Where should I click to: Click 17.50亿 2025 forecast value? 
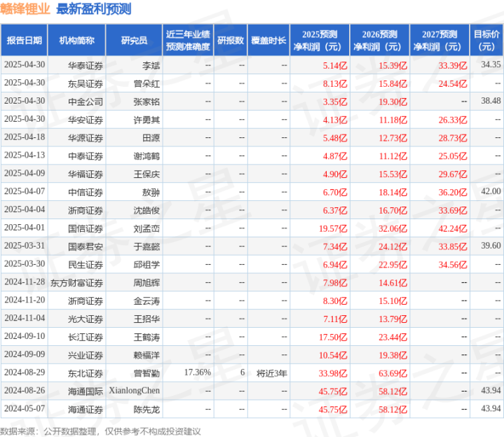point(334,337)
